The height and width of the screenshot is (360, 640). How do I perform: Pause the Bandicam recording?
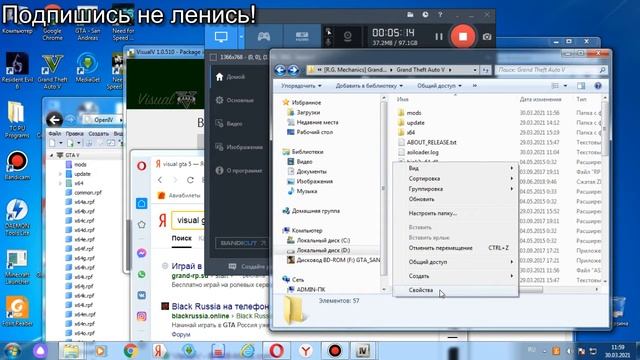pyautogui.click(x=439, y=37)
